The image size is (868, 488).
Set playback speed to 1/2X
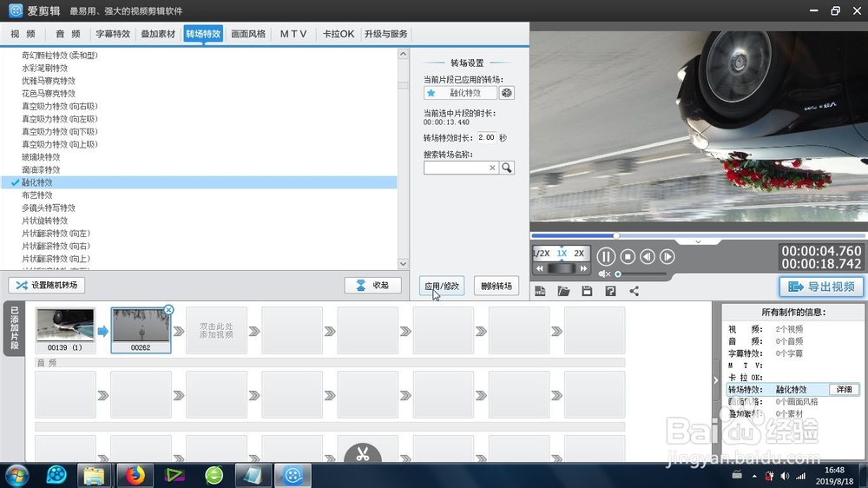tap(541, 254)
